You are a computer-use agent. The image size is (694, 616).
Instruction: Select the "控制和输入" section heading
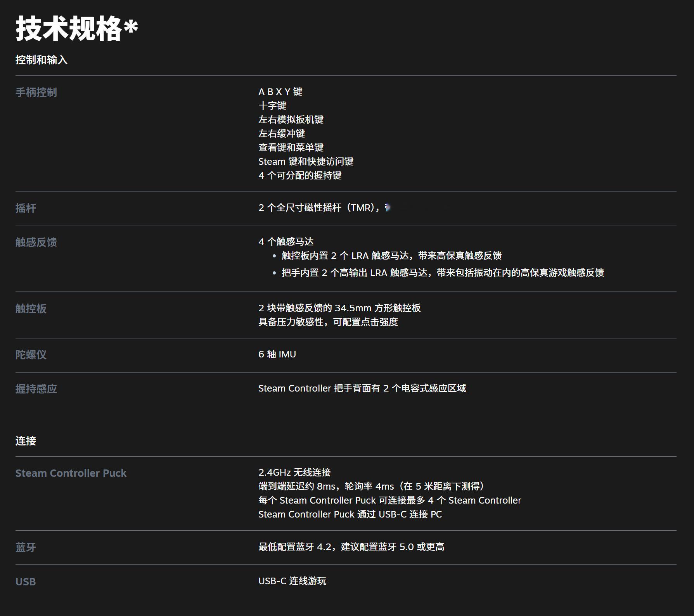42,60
